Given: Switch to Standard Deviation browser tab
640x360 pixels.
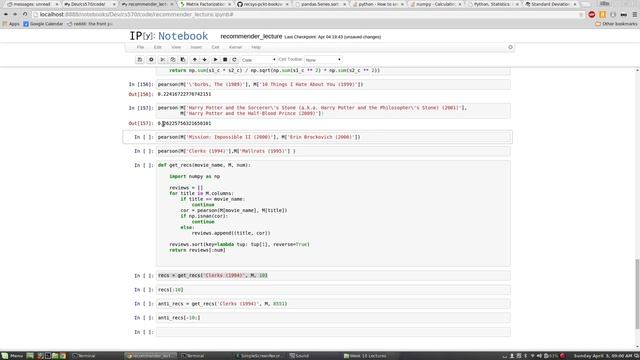Looking at the screenshot, I should pos(551,4).
